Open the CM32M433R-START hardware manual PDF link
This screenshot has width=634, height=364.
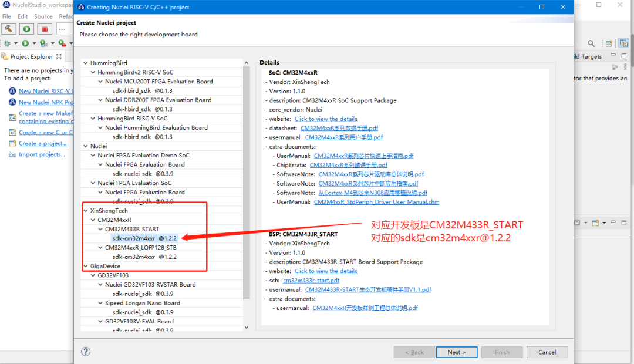pyautogui.click(x=368, y=289)
